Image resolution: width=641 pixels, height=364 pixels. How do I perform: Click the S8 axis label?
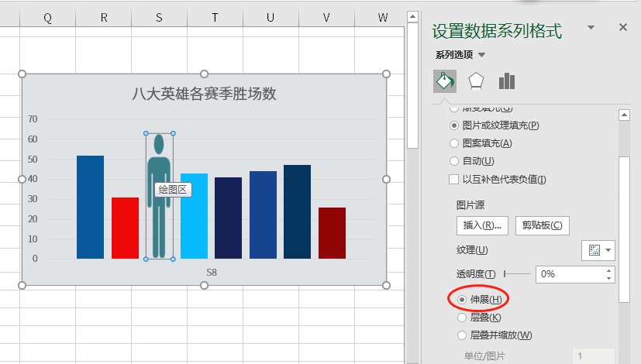coord(212,273)
